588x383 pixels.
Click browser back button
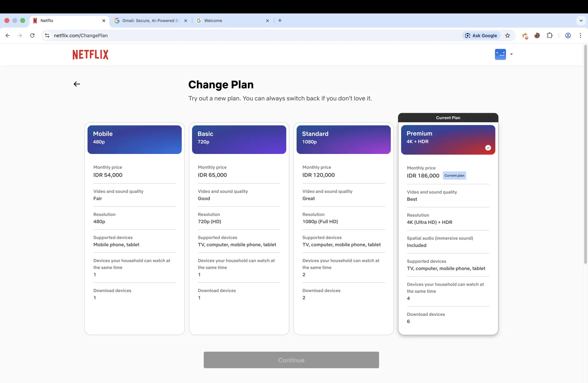[x=8, y=36]
